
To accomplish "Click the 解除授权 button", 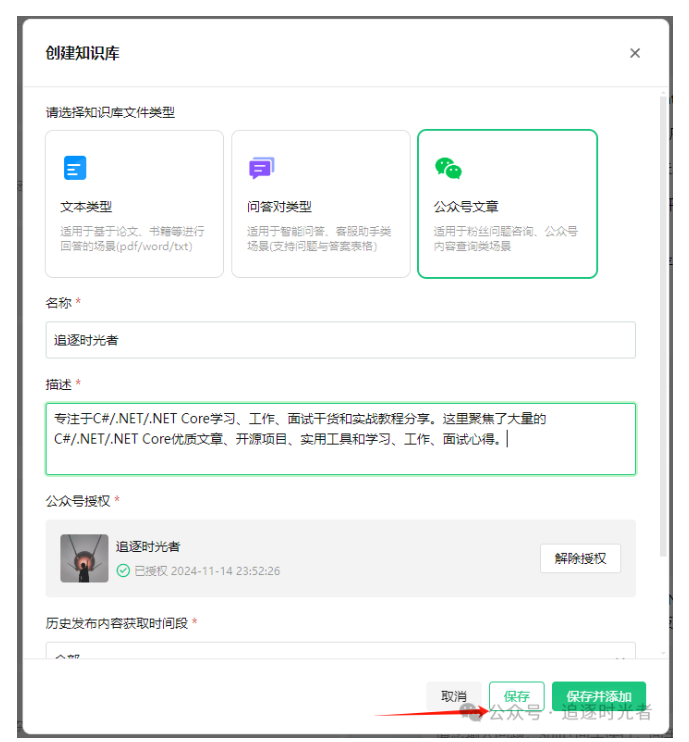I will point(580,558).
